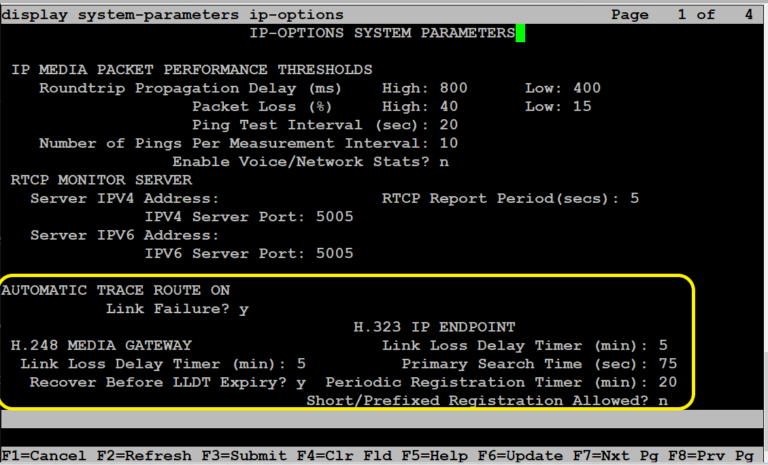The image size is (768, 465).
Task: Click the Roundtrip Propagation Delay High value 800
Action: (x=453, y=88)
